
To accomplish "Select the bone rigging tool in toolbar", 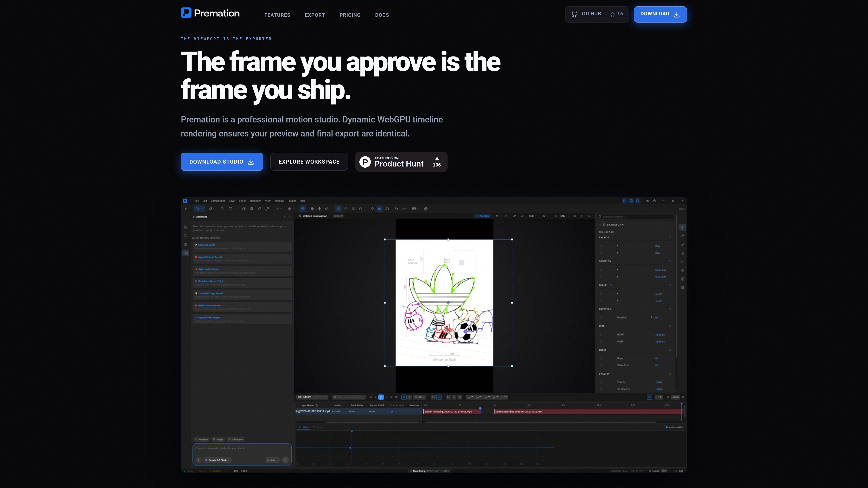I will click(x=267, y=209).
